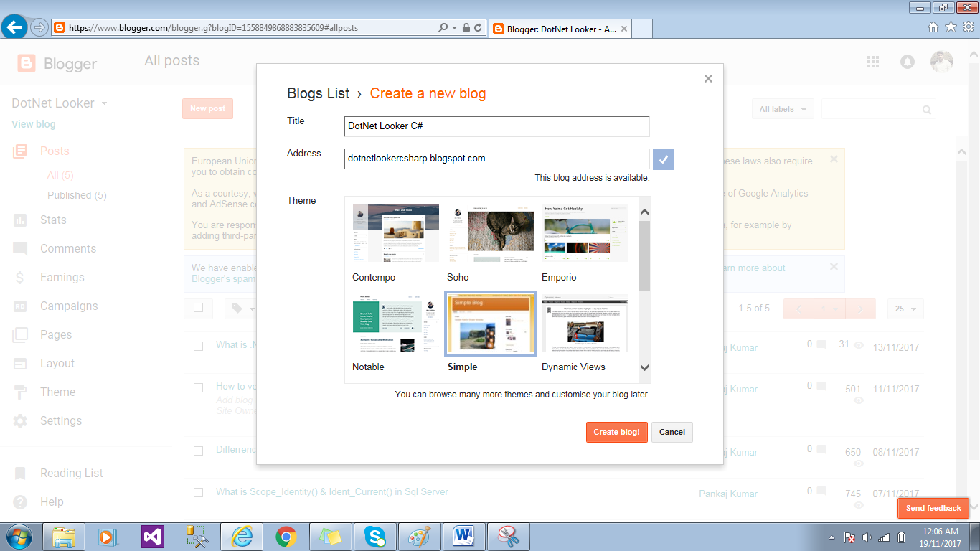The image size is (980, 551).
Task: Open the browser Tools gear icon
Action: (x=969, y=27)
